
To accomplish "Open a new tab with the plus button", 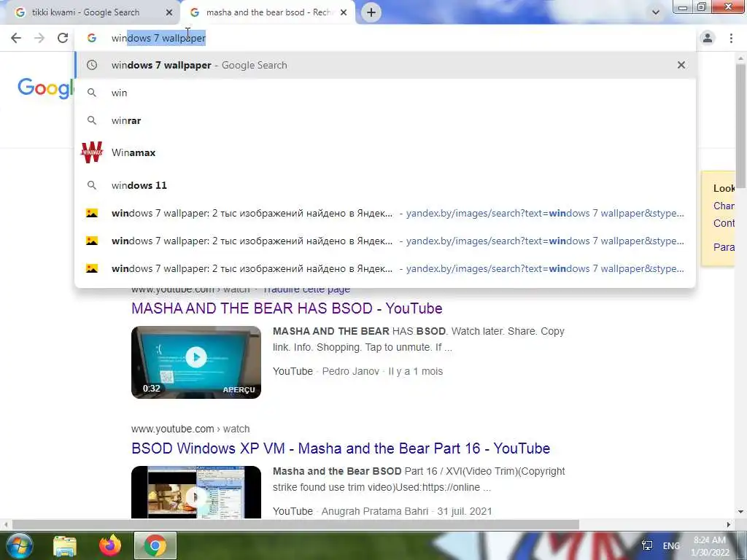I will pyautogui.click(x=371, y=12).
